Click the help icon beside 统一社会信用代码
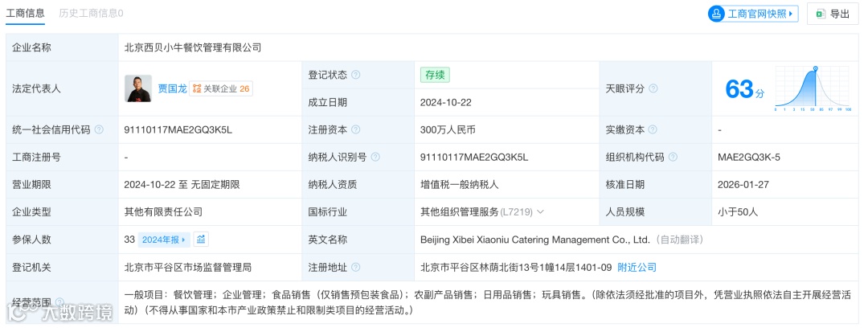The height and width of the screenshot is (328, 868). tap(99, 129)
